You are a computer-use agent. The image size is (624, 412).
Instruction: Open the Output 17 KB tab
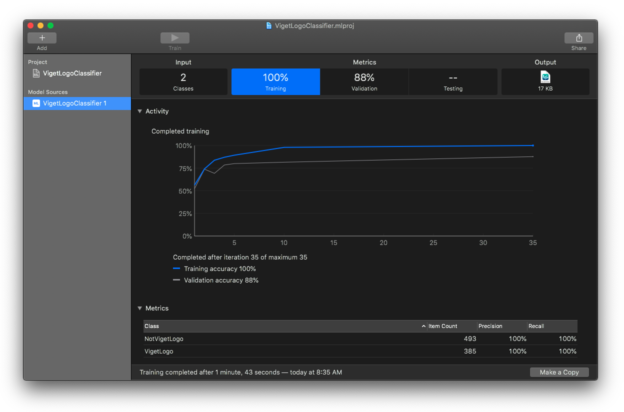pos(545,82)
